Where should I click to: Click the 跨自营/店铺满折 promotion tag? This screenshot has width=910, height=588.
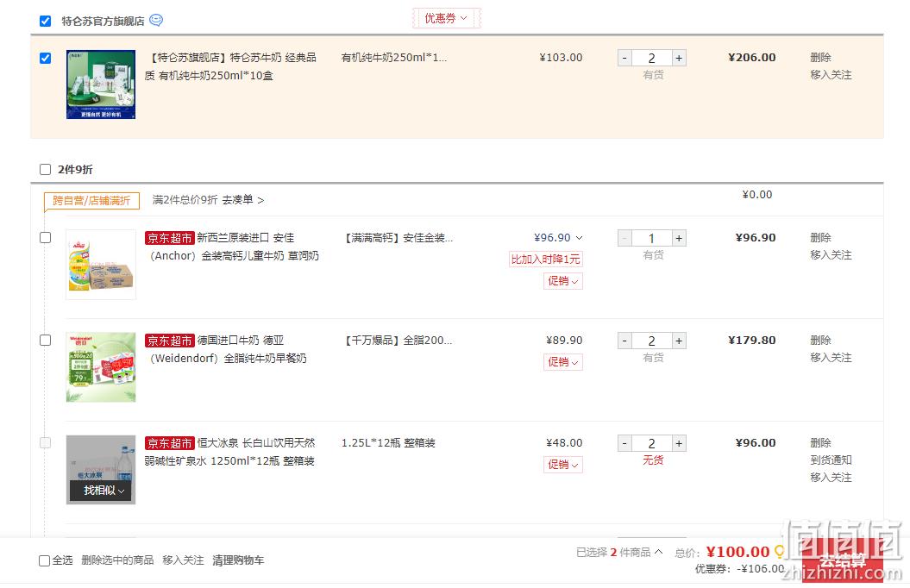[x=91, y=201]
